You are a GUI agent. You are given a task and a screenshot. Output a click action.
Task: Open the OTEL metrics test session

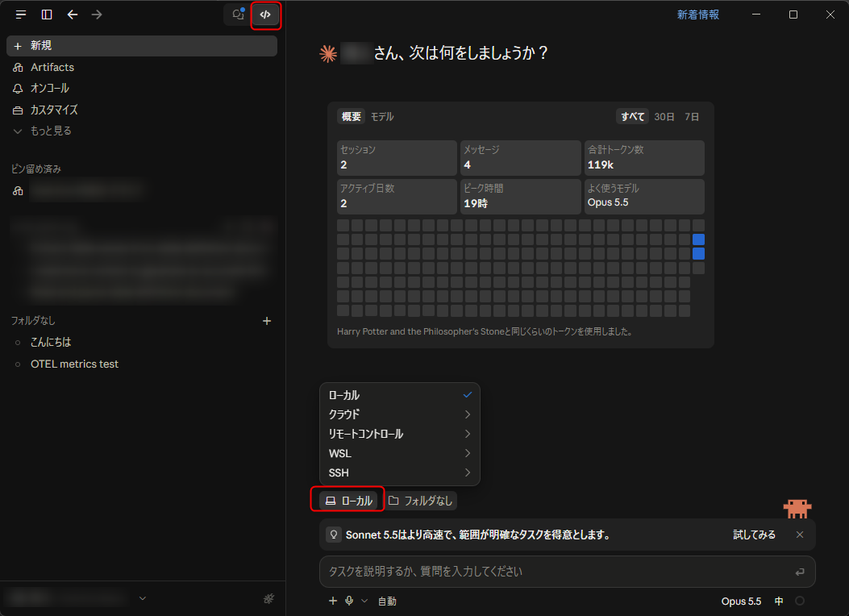pyautogui.click(x=74, y=364)
